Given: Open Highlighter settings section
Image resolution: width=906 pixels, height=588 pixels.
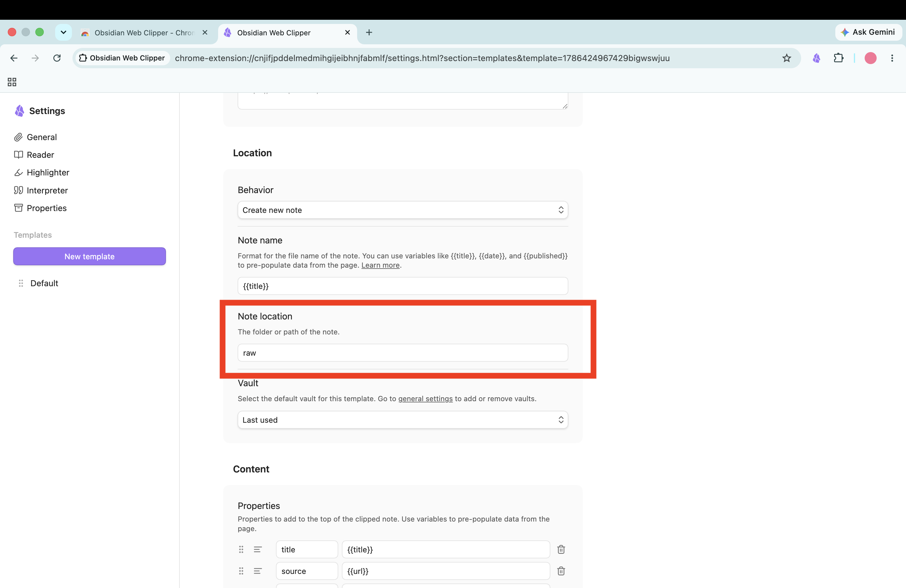Looking at the screenshot, I should [x=41, y=173].
